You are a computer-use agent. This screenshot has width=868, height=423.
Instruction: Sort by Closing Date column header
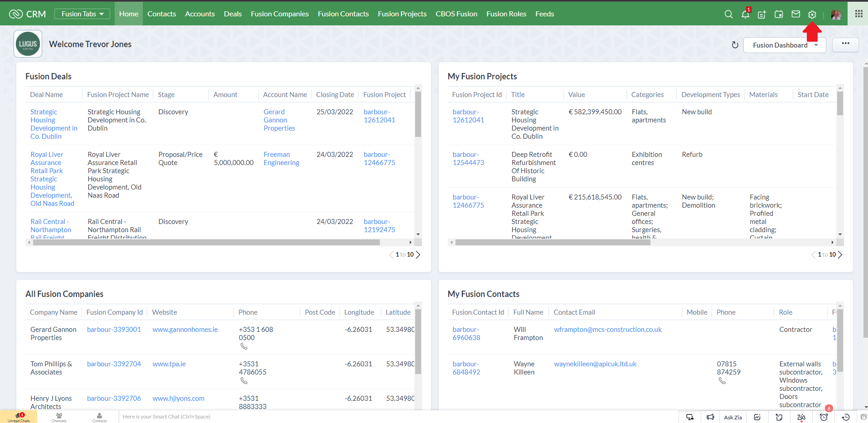(x=335, y=95)
